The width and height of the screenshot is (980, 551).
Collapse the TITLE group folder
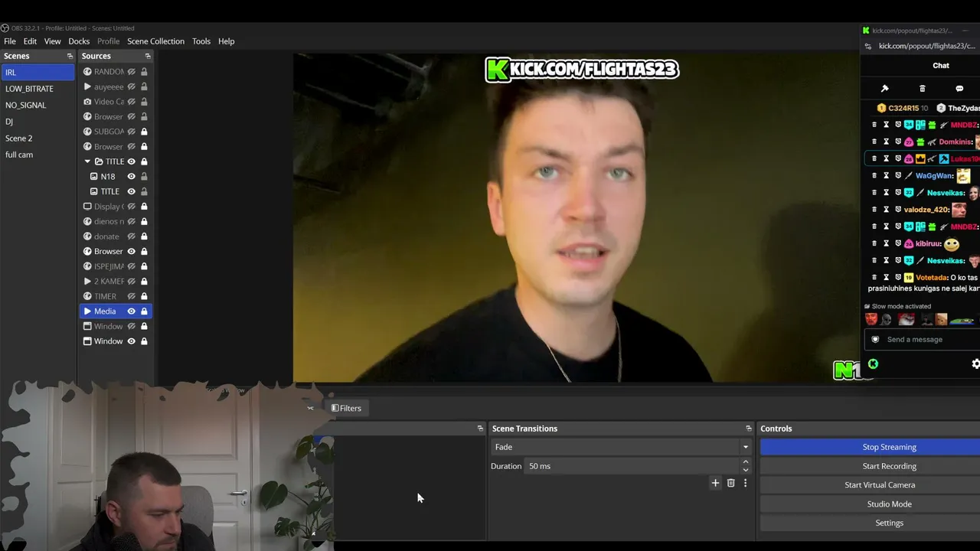[x=87, y=161]
